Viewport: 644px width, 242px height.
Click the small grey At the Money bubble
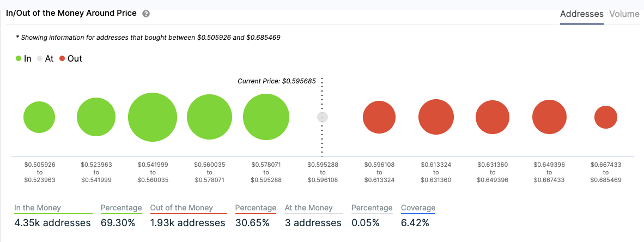(323, 117)
